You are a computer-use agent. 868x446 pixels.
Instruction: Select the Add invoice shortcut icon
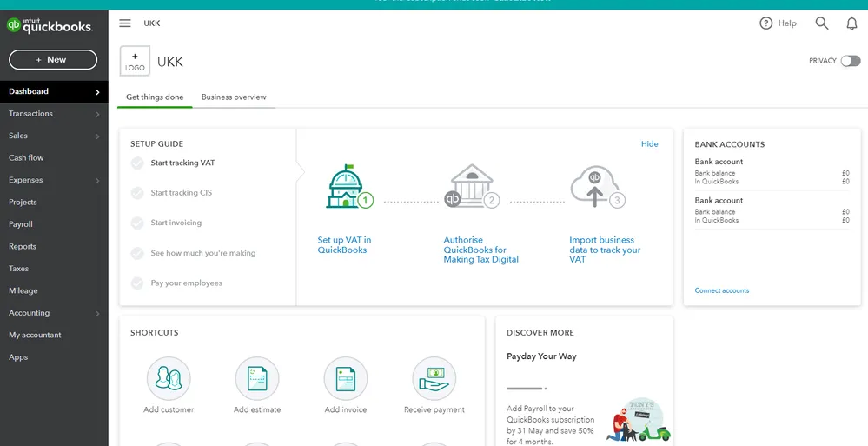coord(346,379)
